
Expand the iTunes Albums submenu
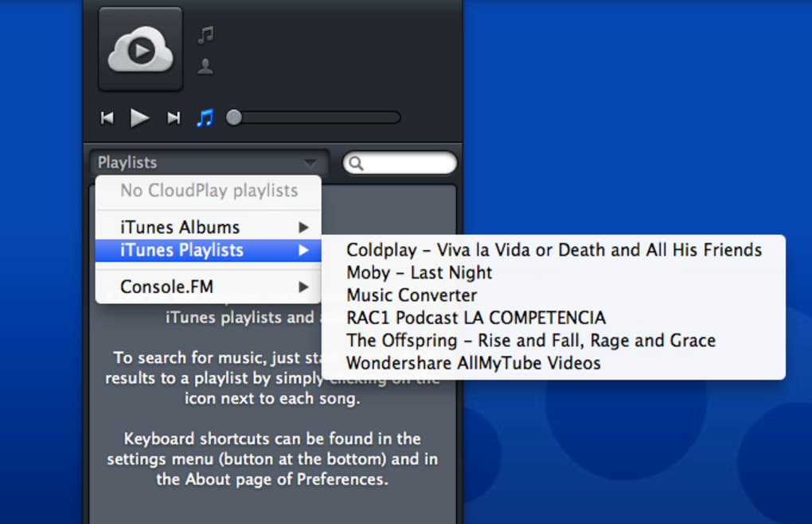pyautogui.click(x=209, y=227)
